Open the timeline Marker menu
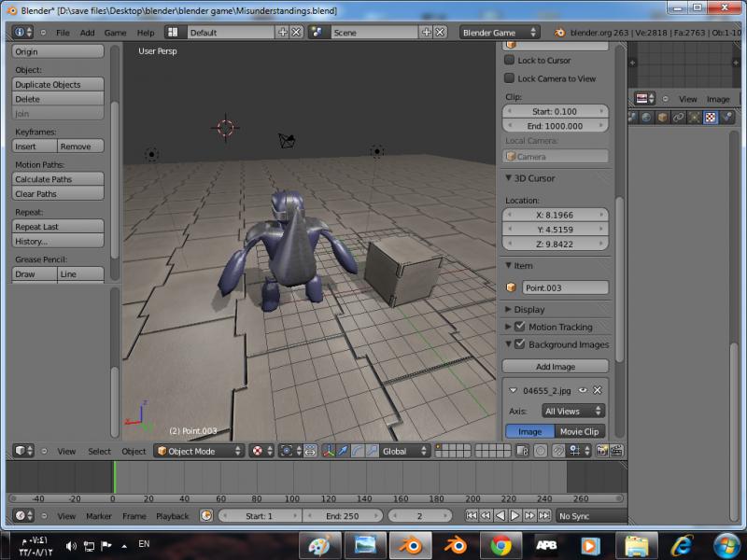The width and height of the screenshot is (747, 560). [x=99, y=516]
